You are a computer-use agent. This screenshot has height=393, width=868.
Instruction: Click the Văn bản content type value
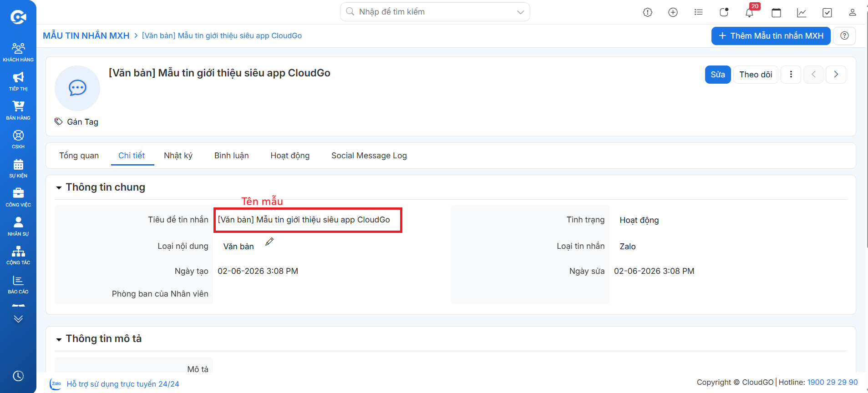point(239,247)
